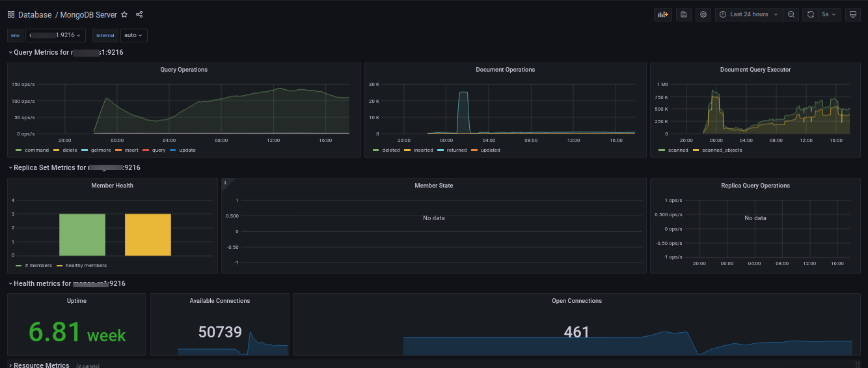
Task: Star the MongoDB Server dashboard
Action: (124, 14)
